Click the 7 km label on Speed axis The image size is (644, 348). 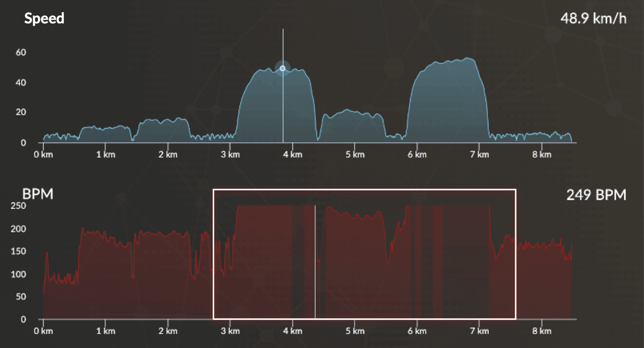coord(479,154)
